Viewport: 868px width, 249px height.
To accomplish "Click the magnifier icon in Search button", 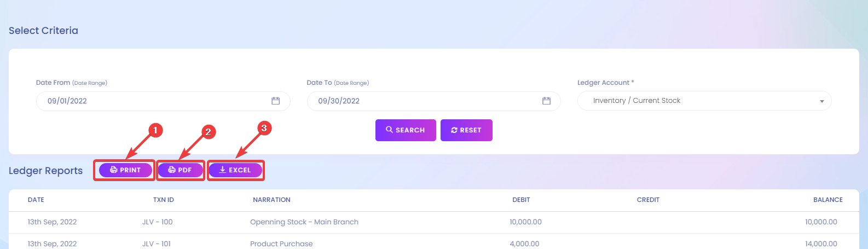I will point(389,130).
